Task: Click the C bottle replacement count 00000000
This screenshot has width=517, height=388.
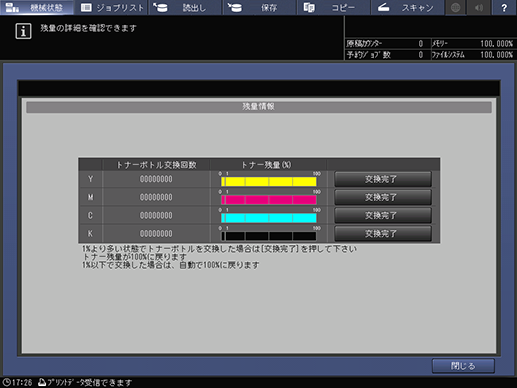Action: (156, 216)
